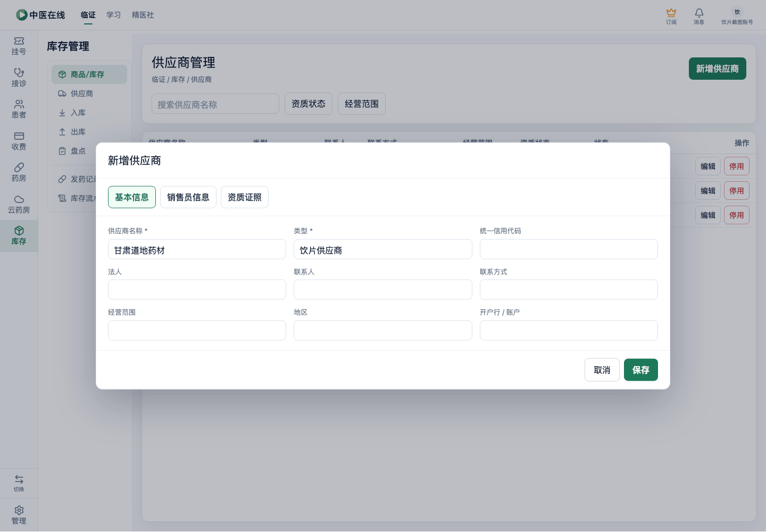Click the 经营范围 input field in dialog

(197, 331)
